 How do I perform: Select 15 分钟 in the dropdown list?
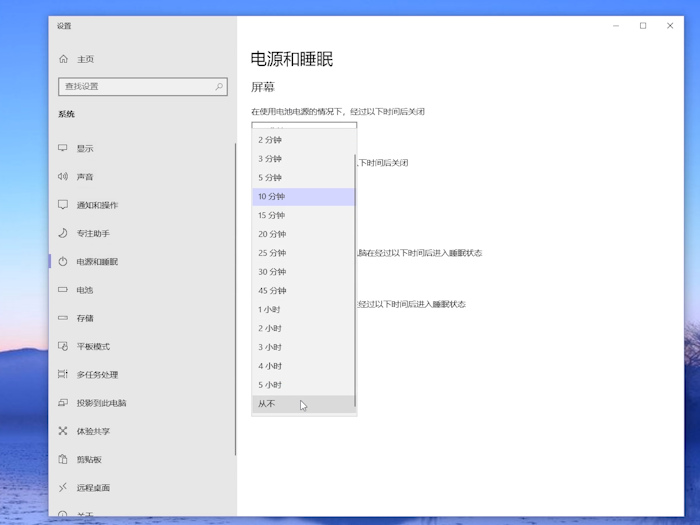coord(304,215)
